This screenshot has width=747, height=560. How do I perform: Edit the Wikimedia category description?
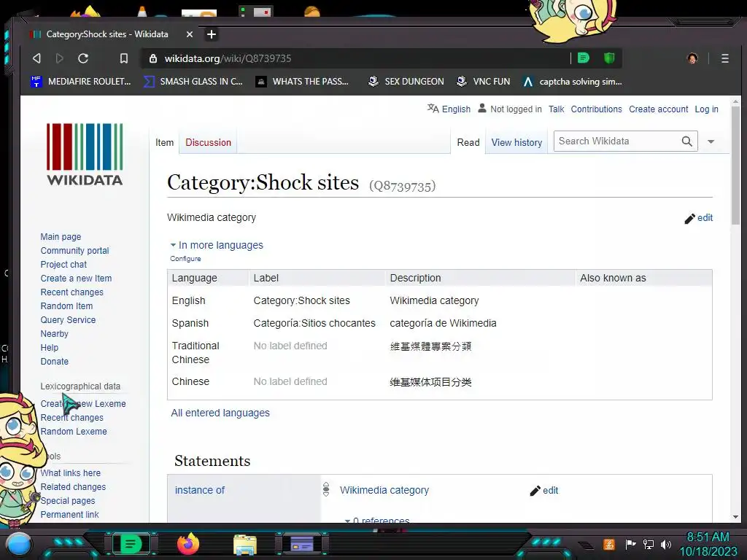point(698,217)
